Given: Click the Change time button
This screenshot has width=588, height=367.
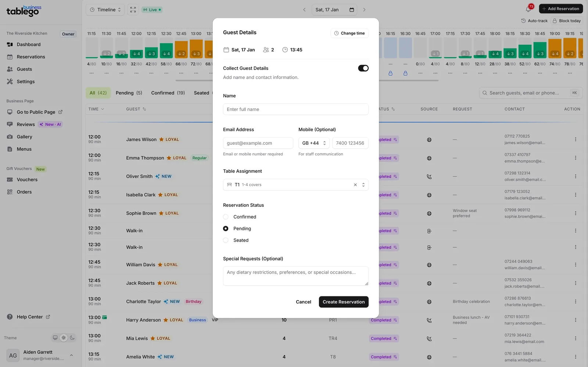Looking at the screenshot, I should [349, 33].
